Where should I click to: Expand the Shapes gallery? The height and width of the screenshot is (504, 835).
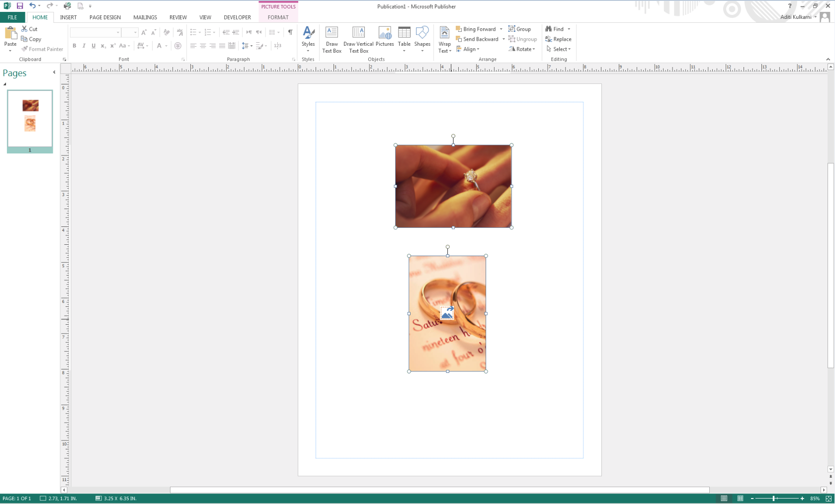click(422, 39)
